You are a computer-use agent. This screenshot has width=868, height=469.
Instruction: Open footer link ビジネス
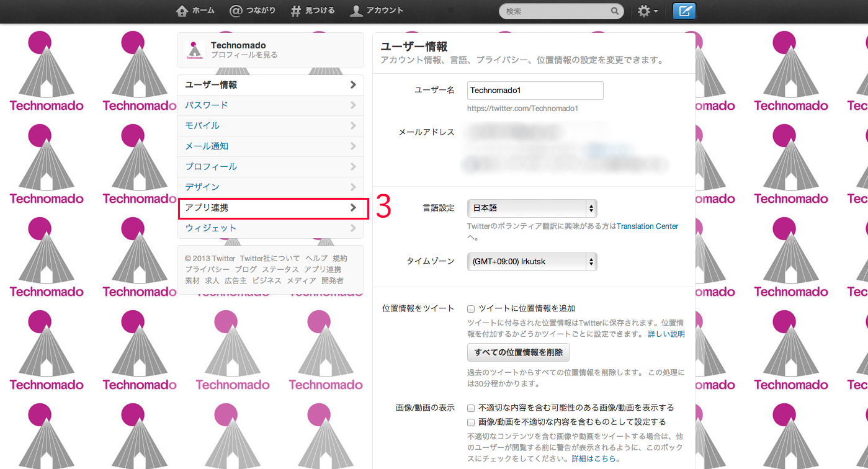(267, 281)
